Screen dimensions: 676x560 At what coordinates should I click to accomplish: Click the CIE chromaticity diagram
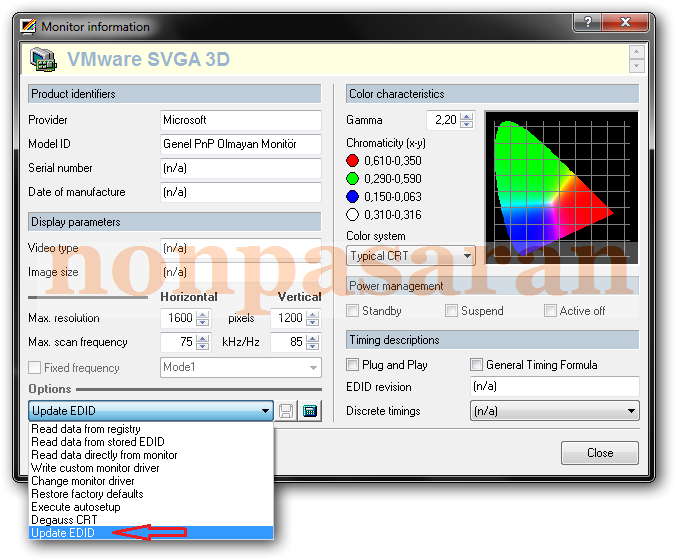point(561,187)
